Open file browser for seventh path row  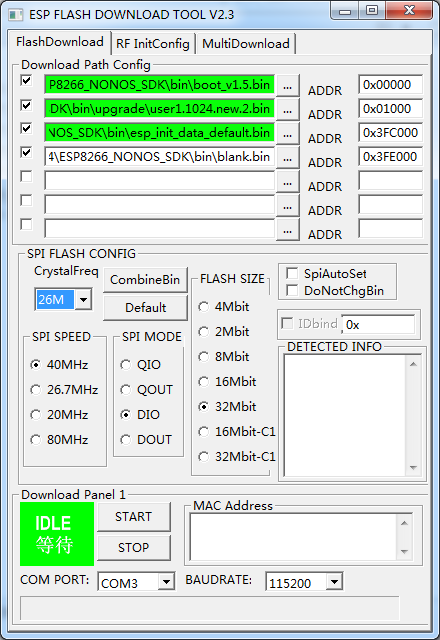(288, 230)
